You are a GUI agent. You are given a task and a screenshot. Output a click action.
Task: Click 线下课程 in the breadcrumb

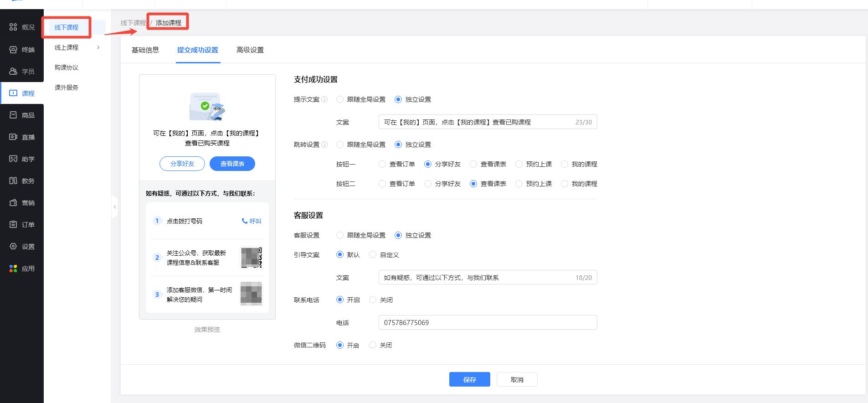(x=133, y=23)
